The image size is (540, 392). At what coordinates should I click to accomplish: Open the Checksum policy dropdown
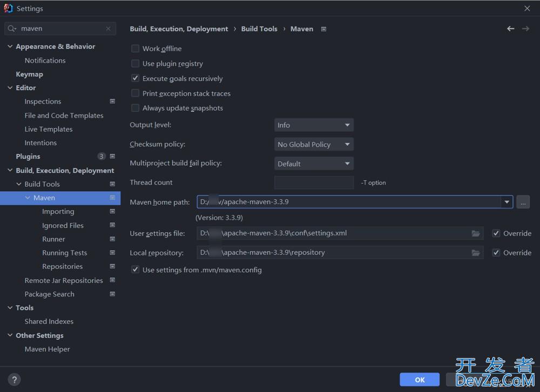pyautogui.click(x=314, y=144)
